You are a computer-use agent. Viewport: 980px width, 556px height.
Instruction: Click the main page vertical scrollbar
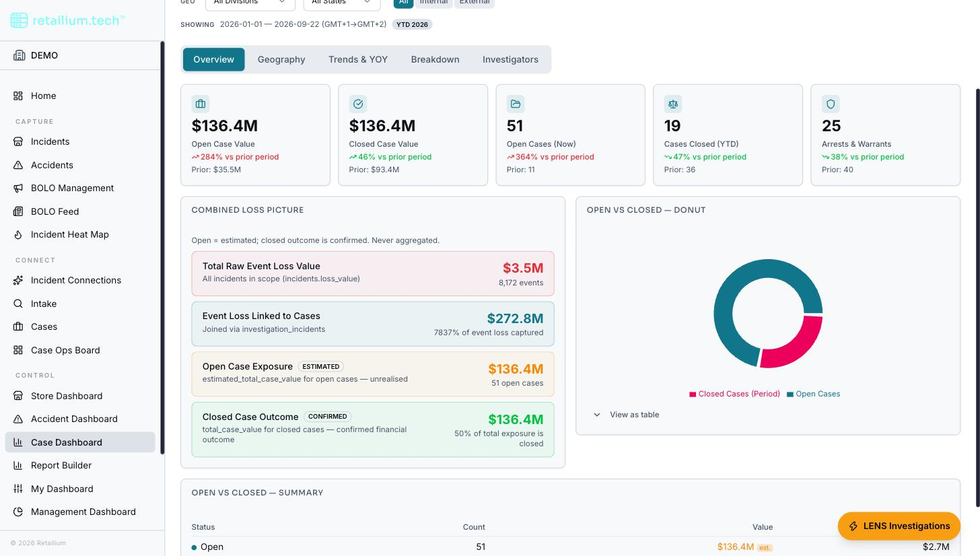coord(977,298)
